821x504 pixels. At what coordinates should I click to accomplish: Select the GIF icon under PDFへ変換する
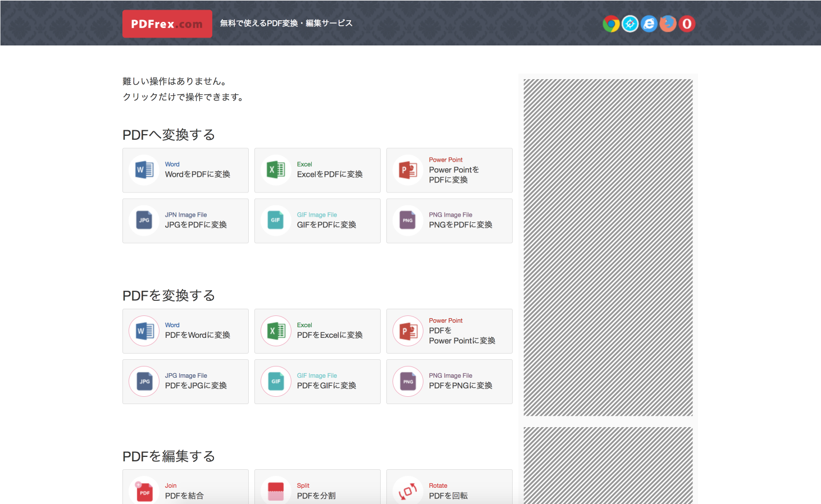click(276, 221)
